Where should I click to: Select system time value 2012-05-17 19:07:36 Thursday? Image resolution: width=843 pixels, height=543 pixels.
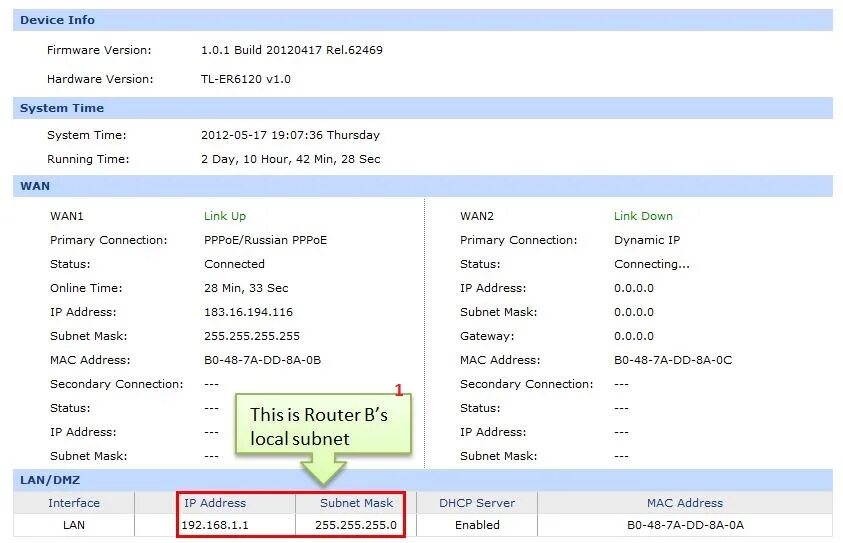tap(290, 135)
